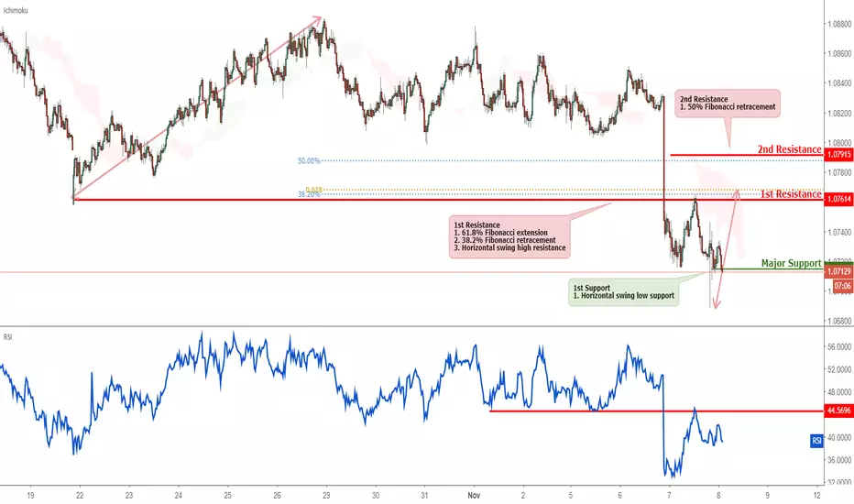Click the date 6 on the time axis
Screen dimensions: 854x504
620,495
